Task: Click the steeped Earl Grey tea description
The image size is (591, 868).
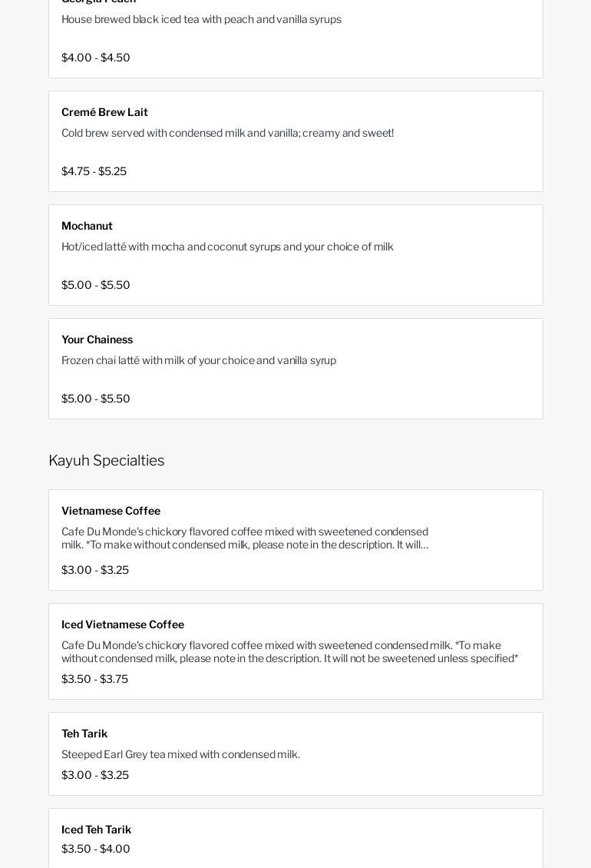Action: tap(180, 754)
